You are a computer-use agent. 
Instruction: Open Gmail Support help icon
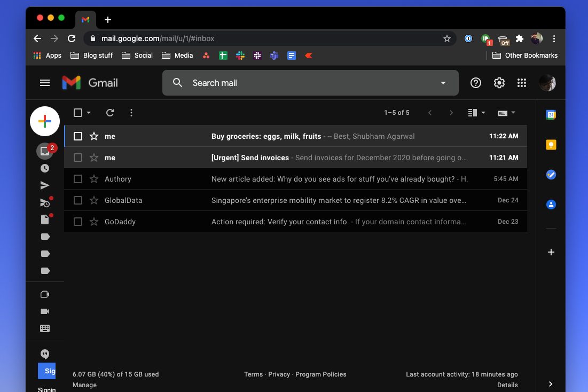(x=475, y=83)
